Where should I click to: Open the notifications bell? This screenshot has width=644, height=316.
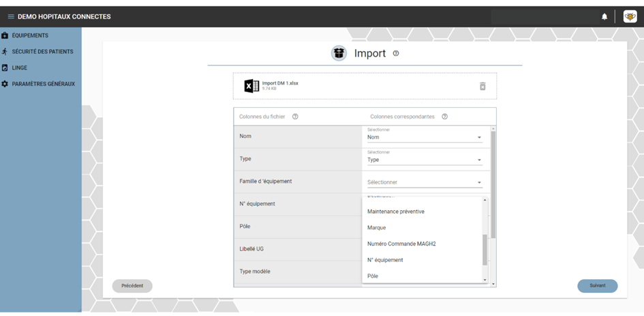tap(604, 16)
